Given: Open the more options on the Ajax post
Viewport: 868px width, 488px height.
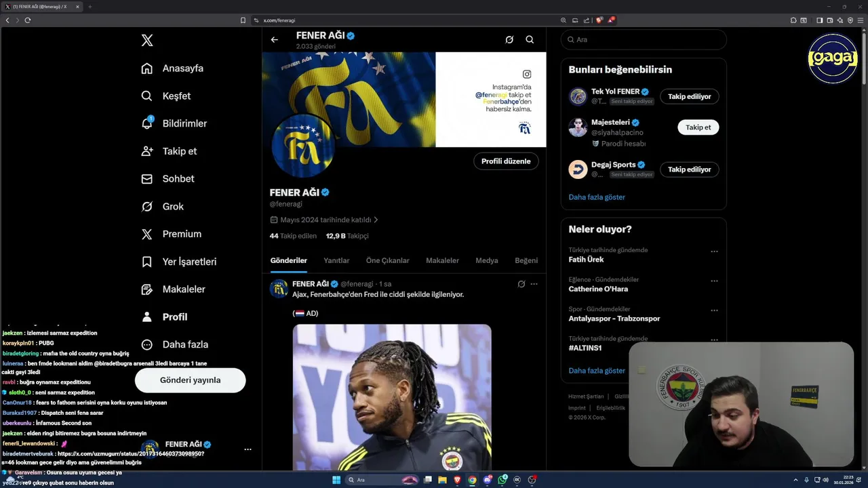Looking at the screenshot, I should pyautogui.click(x=534, y=284).
